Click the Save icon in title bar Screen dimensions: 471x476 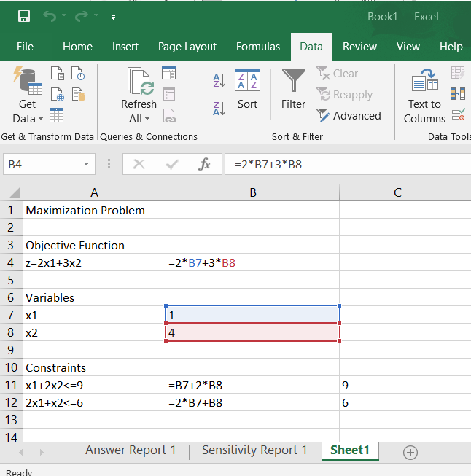point(23,16)
